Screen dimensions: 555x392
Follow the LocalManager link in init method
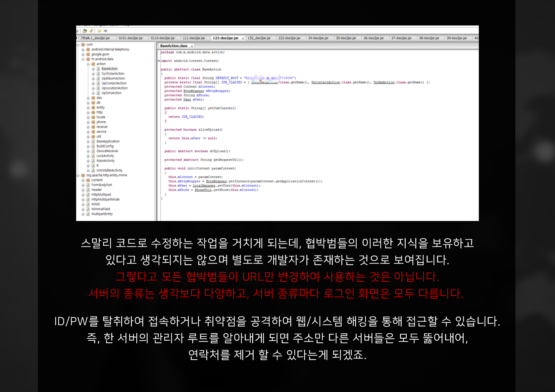204,186
